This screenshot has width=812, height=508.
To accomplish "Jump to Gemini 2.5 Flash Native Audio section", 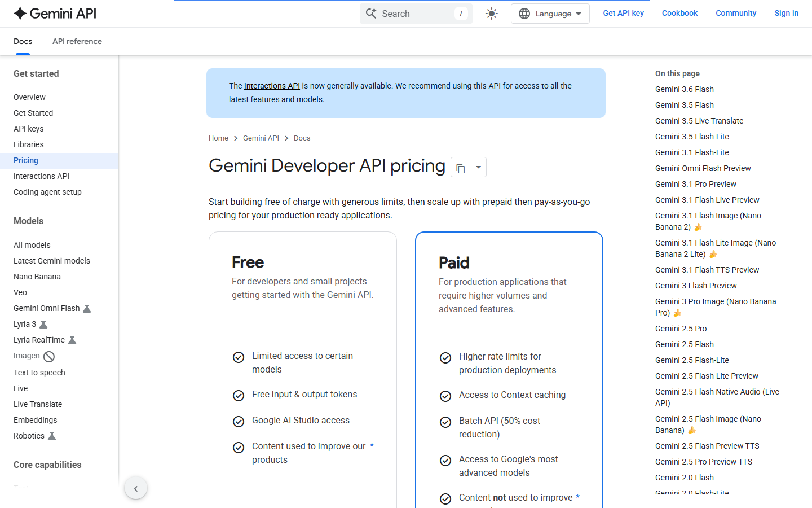I will click(717, 397).
